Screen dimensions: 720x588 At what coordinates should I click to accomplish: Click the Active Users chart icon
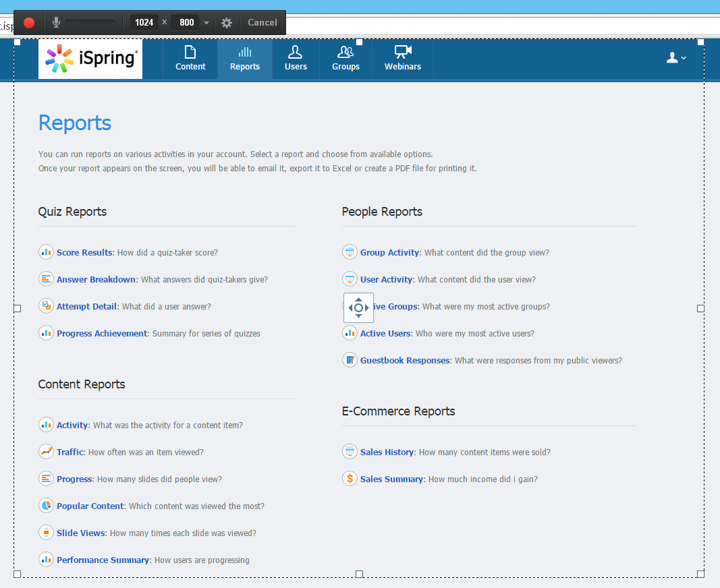pyautogui.click(x=350, y=333)
